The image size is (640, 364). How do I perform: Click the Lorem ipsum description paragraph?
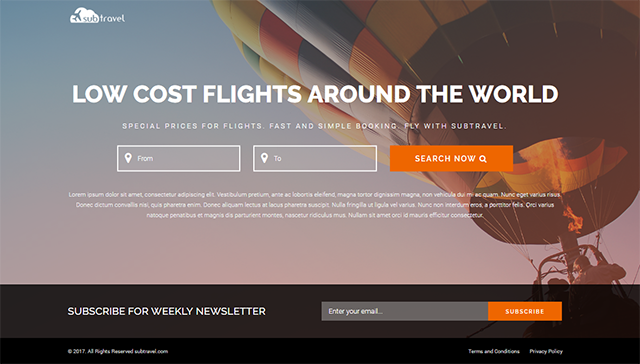(315, 205)
